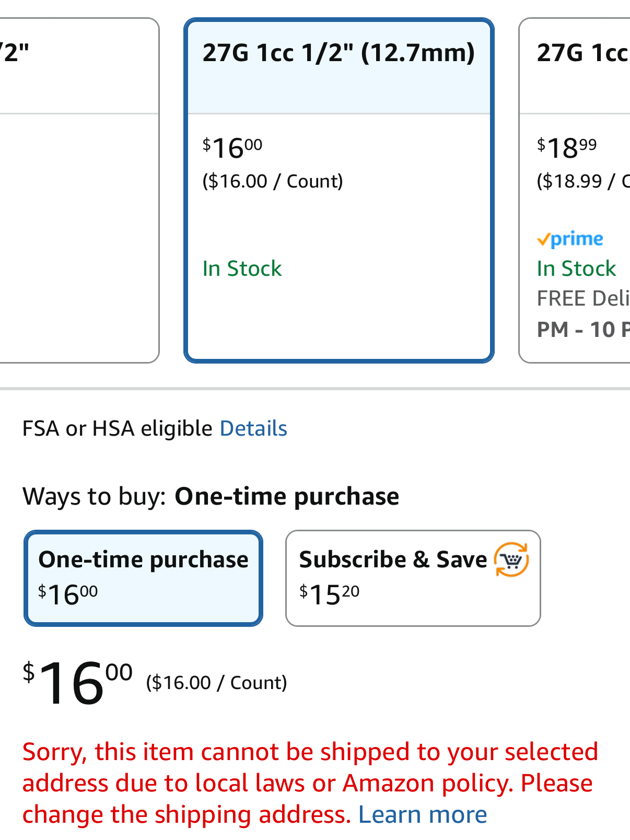Click the FSA or HSA eligible text
This screenshot has width=630, height=840.
pyautogui.click(x=117, y=429)
